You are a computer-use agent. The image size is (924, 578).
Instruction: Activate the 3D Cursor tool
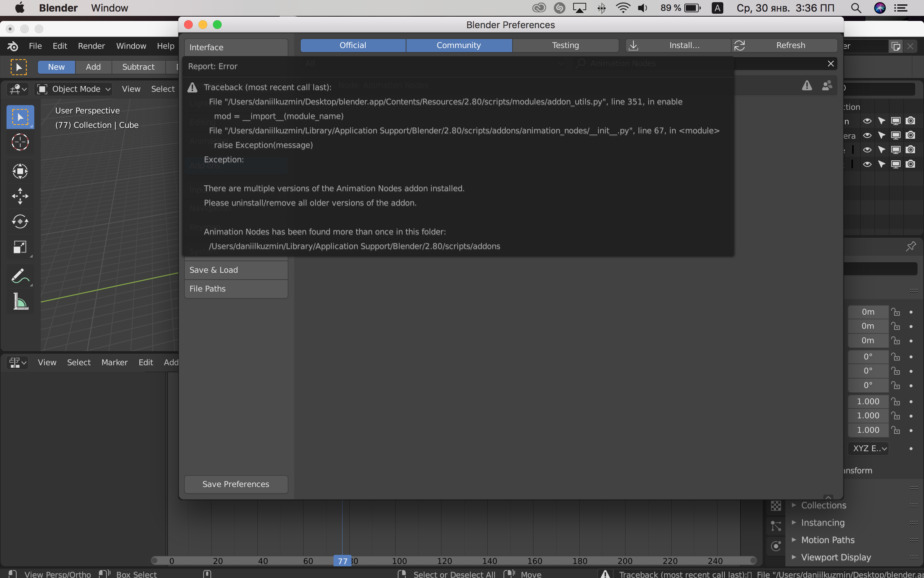click(20, 142)
